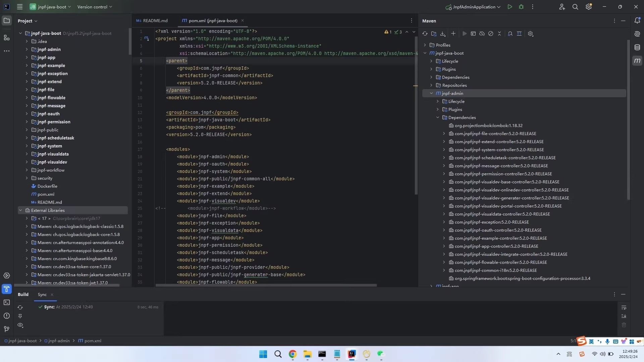Toggle build view eye icon filter

(20, 325)
